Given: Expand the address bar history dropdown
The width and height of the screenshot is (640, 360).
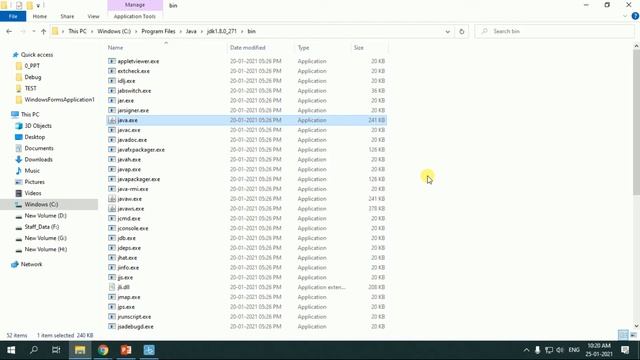Looking at the screenshot, I should (x=447, y=31).
